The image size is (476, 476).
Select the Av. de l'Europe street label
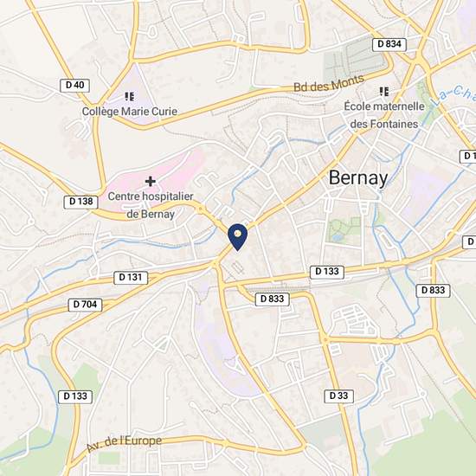click(x=124, y=443)
